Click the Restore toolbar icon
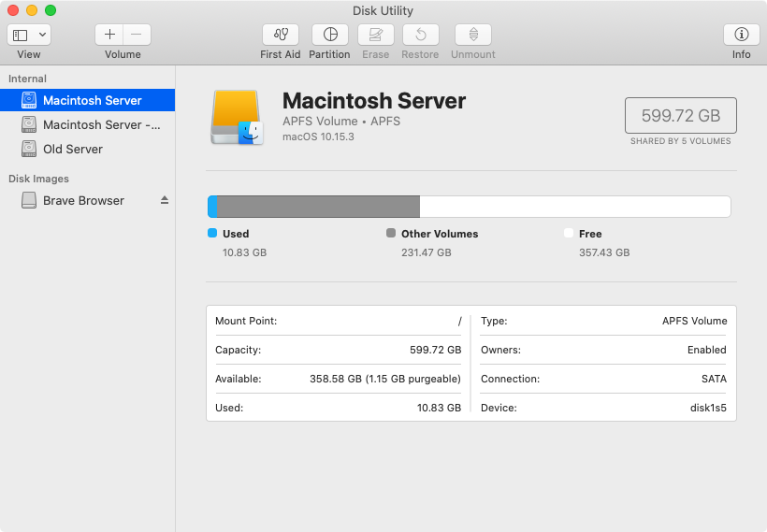 point(421,35)
